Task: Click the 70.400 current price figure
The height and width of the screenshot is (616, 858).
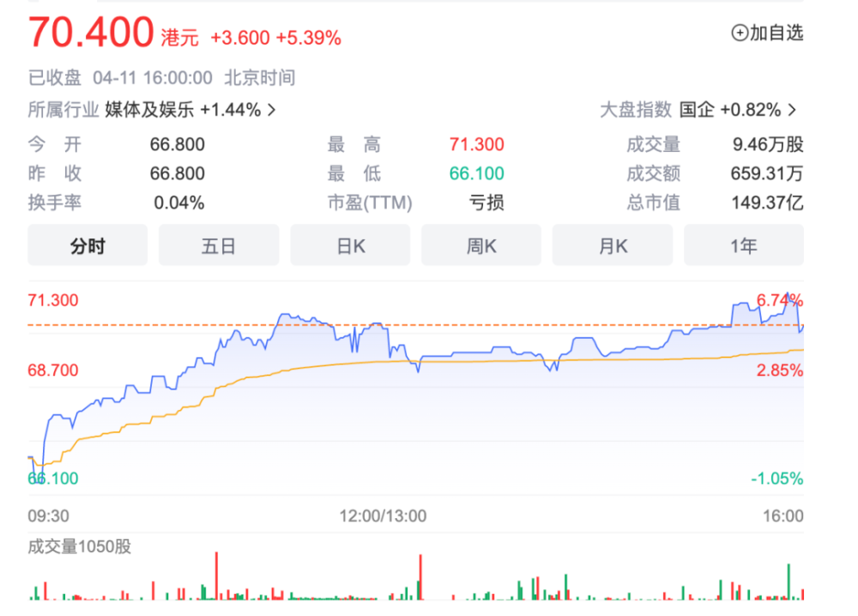Action: coord(91,33)
